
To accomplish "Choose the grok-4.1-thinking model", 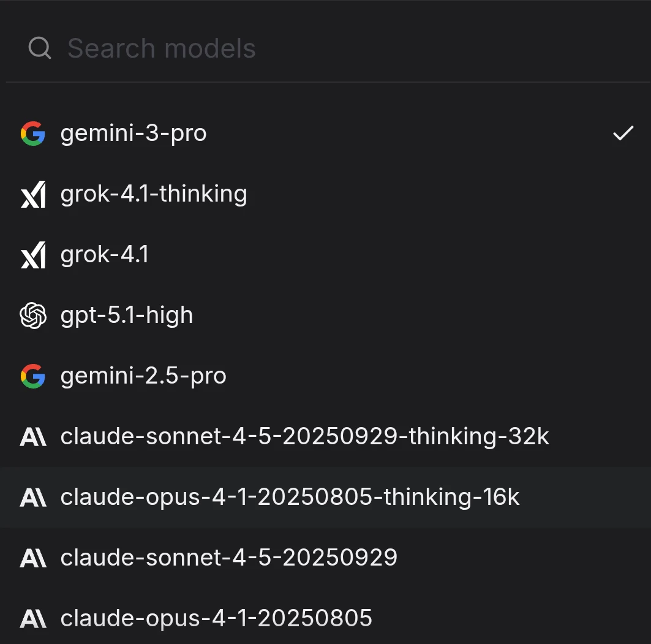I will (154, 194).
